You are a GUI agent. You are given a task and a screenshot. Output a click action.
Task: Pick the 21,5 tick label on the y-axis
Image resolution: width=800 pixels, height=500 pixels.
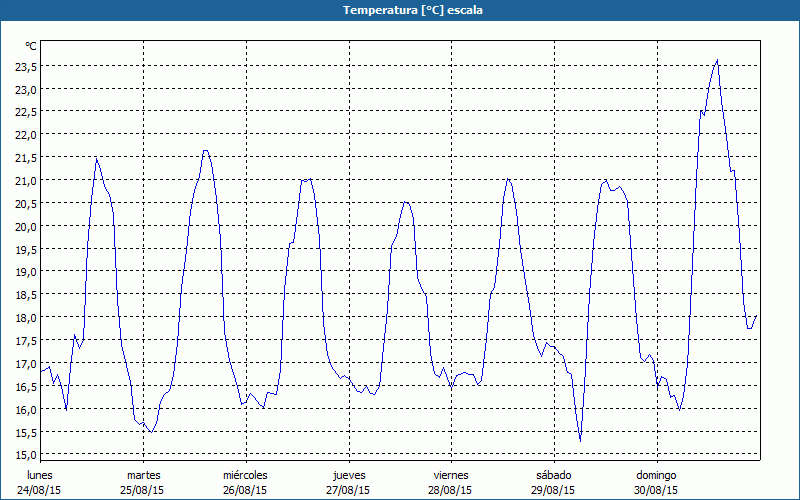tap(27, 158)
